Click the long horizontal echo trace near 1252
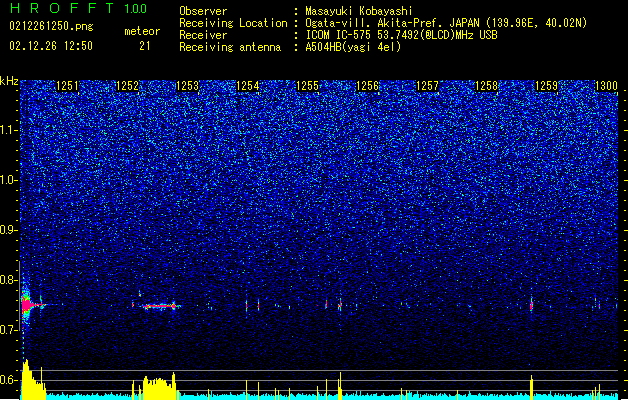The height and width of the screenshot is (400, 629). pos(160,307)
